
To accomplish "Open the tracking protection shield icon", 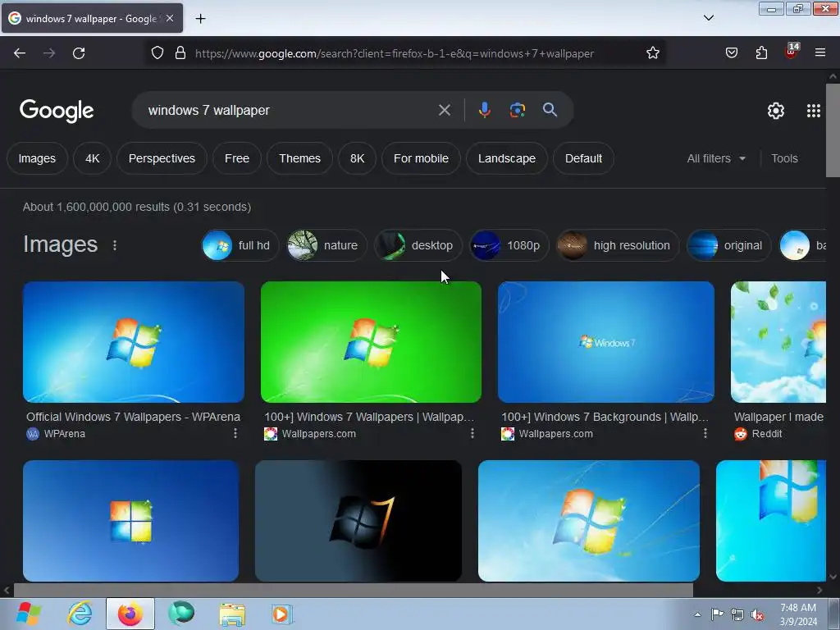I will [157, 53].
